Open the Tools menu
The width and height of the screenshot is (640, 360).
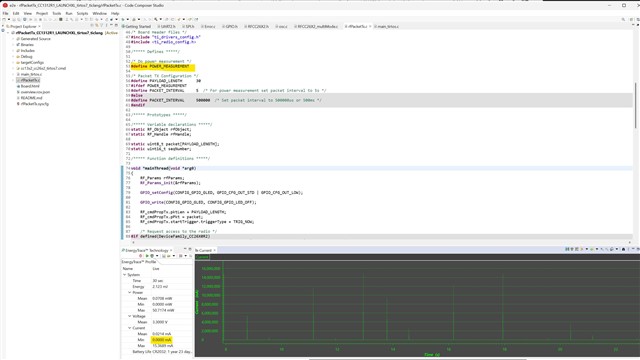pyautogui.click(x=57, y=13)
